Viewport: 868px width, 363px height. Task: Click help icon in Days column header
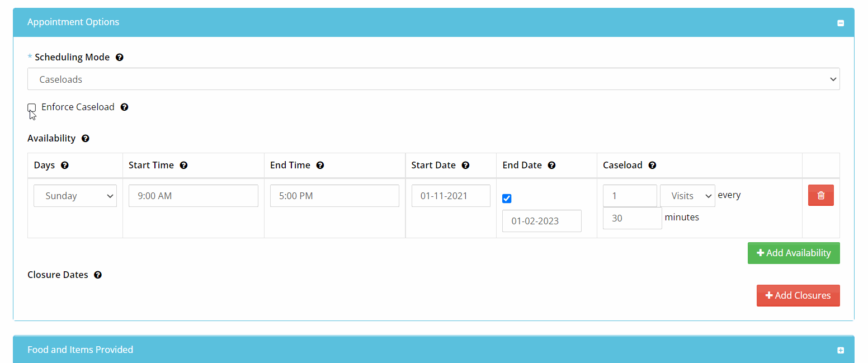(64, 166)
